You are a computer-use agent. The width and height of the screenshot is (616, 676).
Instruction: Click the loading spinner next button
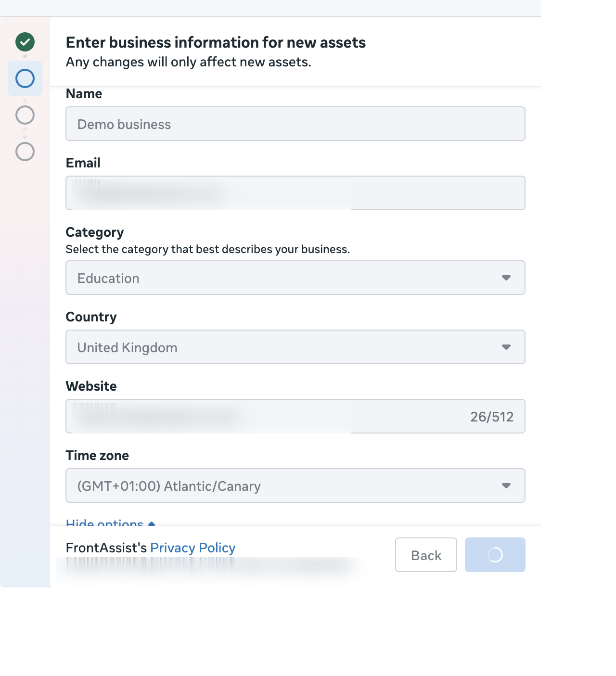495,555
